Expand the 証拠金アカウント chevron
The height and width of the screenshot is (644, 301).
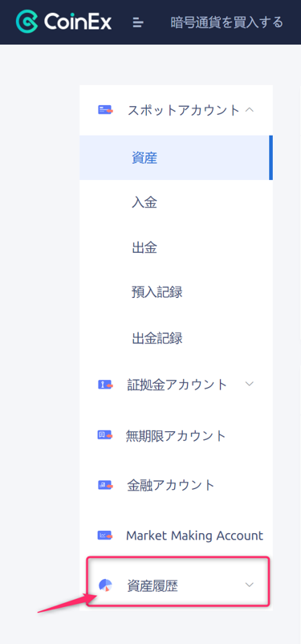(x=250, y=384)
